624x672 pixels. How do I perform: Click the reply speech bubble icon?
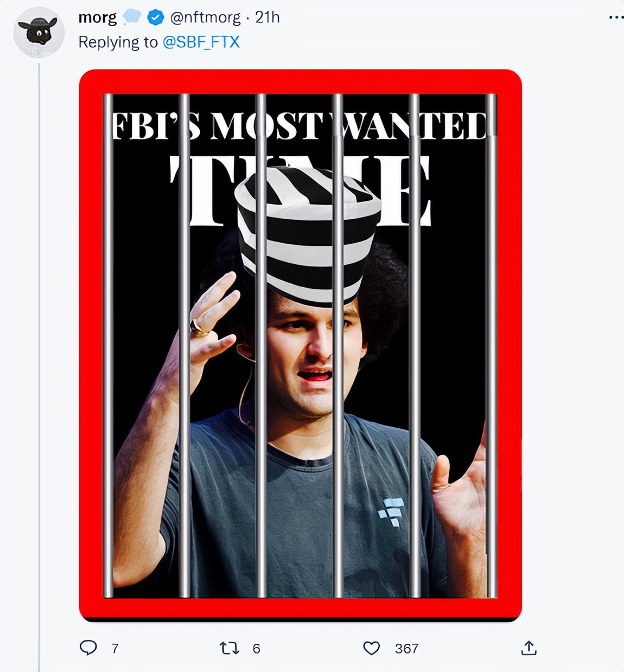[88, 648]
